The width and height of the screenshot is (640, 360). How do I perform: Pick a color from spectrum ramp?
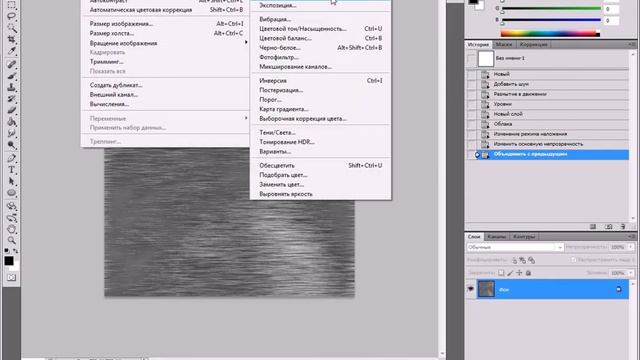[550, 33]
